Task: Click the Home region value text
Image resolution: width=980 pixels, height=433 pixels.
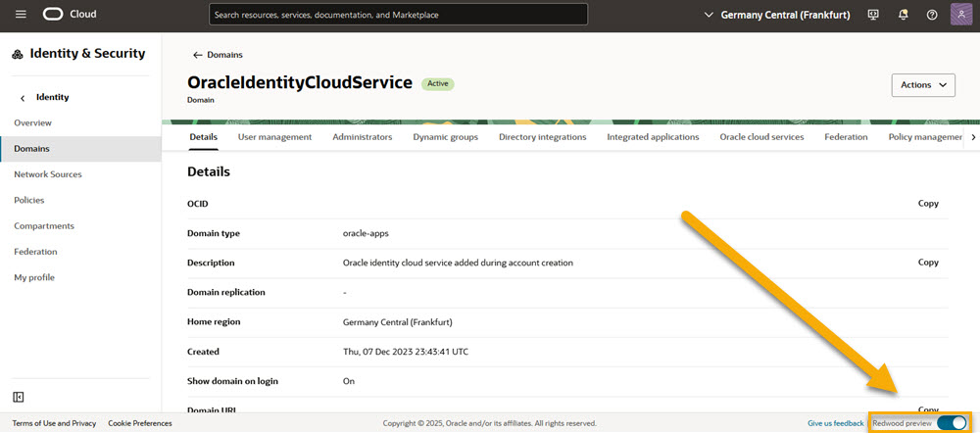Action: point(398,322)
